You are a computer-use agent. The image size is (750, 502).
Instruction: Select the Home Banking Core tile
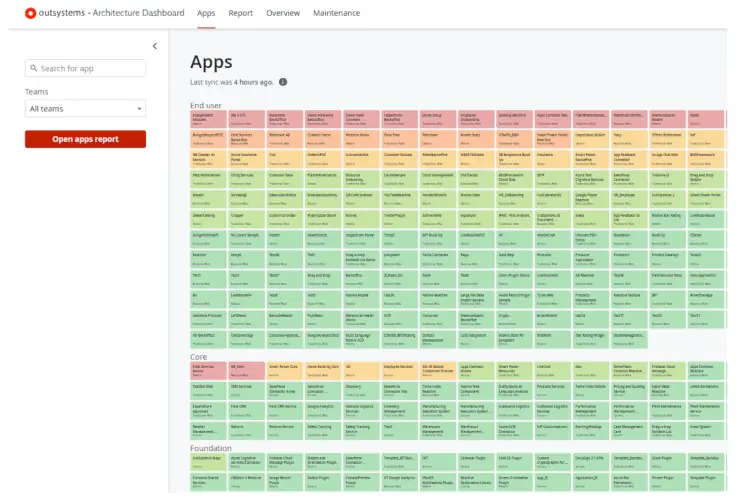(x=323, y=371)
